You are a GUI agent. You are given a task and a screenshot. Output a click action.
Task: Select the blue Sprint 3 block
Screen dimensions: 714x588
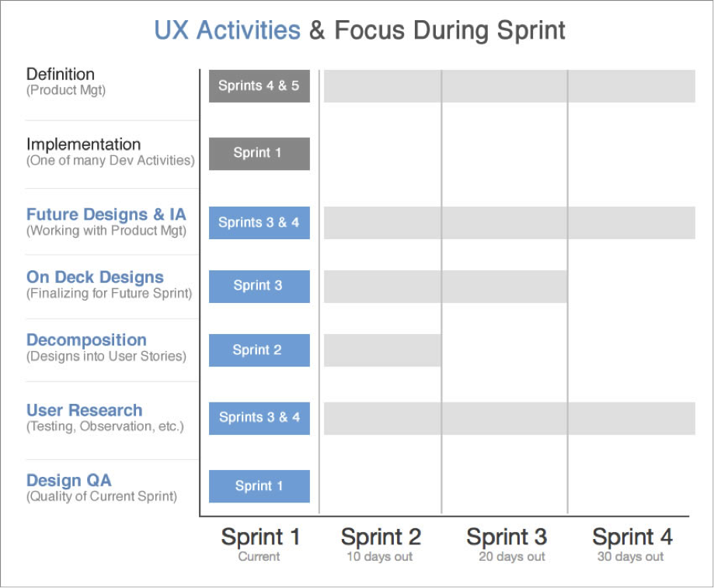(x=259, y=287)
